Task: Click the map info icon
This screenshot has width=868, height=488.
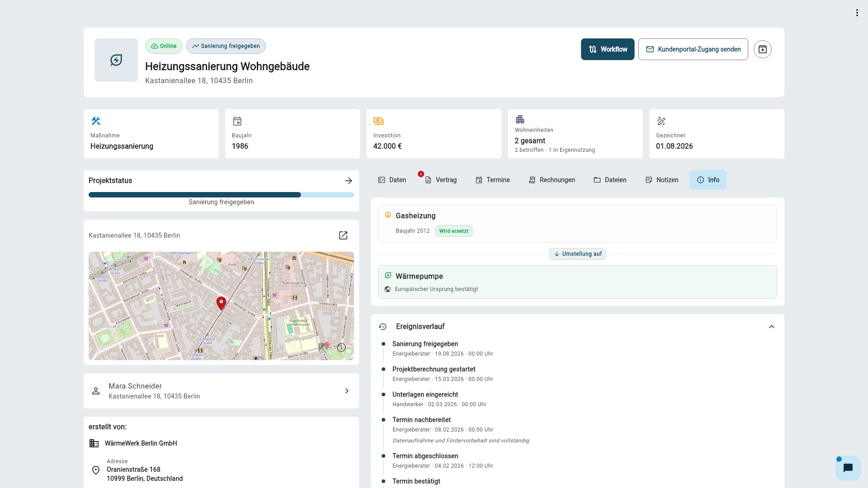Action: (341, 347)
